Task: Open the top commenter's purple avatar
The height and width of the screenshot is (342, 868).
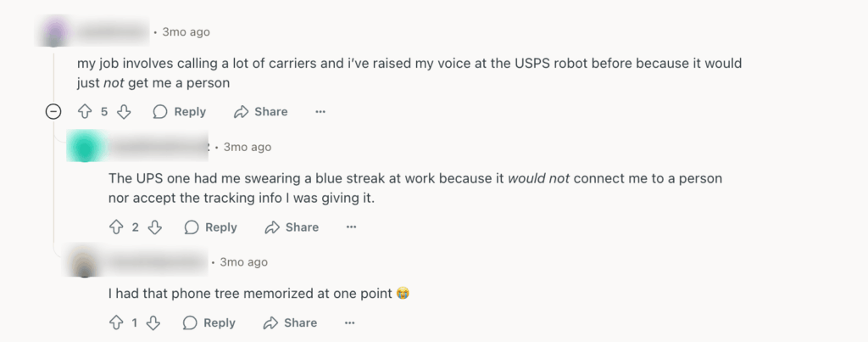Action: click(x=56, y=33)
